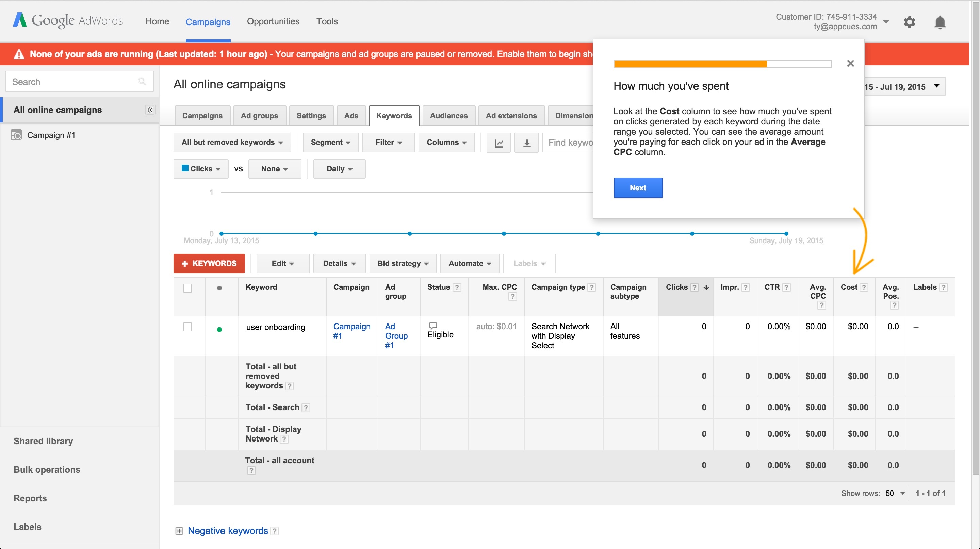Click help icon beside Total - Display Network
This screenshot has width=980, height=549.
(x=284, y=439)
